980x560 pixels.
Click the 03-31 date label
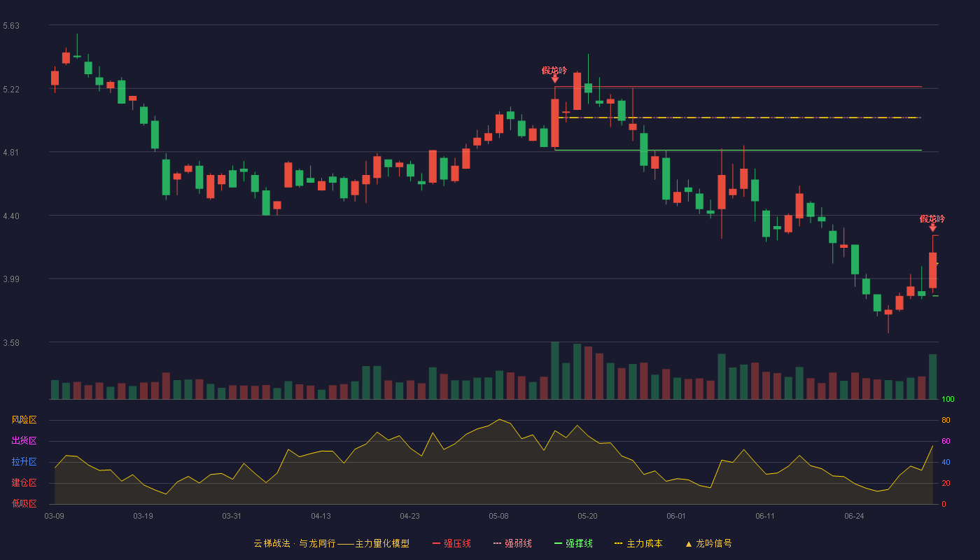pos(232,516)
